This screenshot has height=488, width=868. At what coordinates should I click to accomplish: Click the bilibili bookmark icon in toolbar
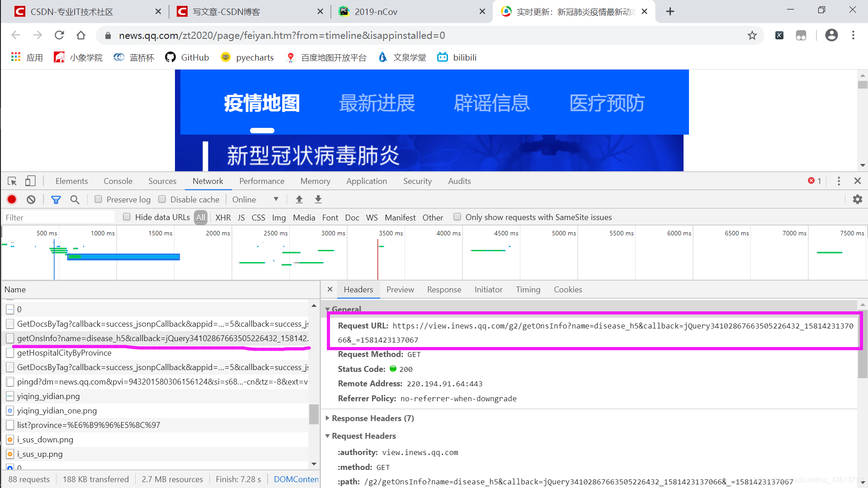pyautogui.click(x=443, y=57)
